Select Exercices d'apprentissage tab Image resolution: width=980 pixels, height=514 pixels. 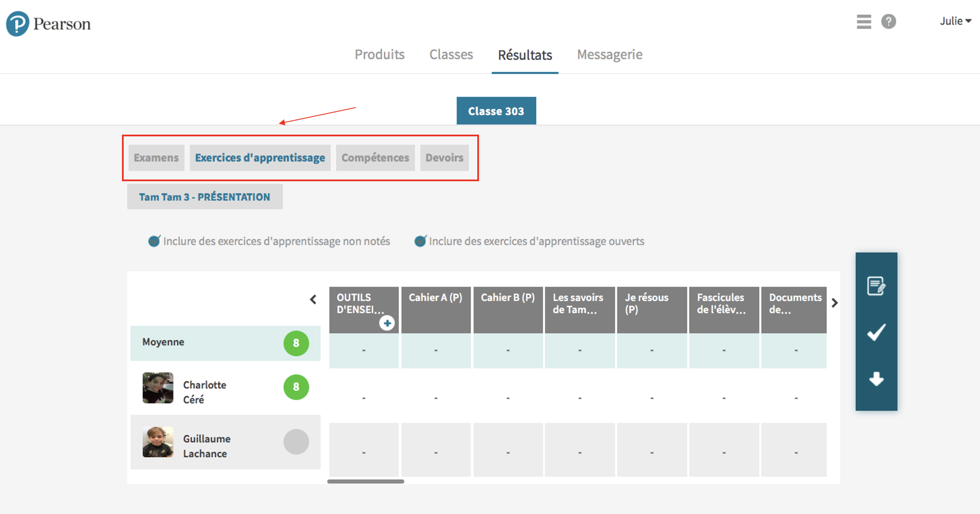click(x=260, y=158)
